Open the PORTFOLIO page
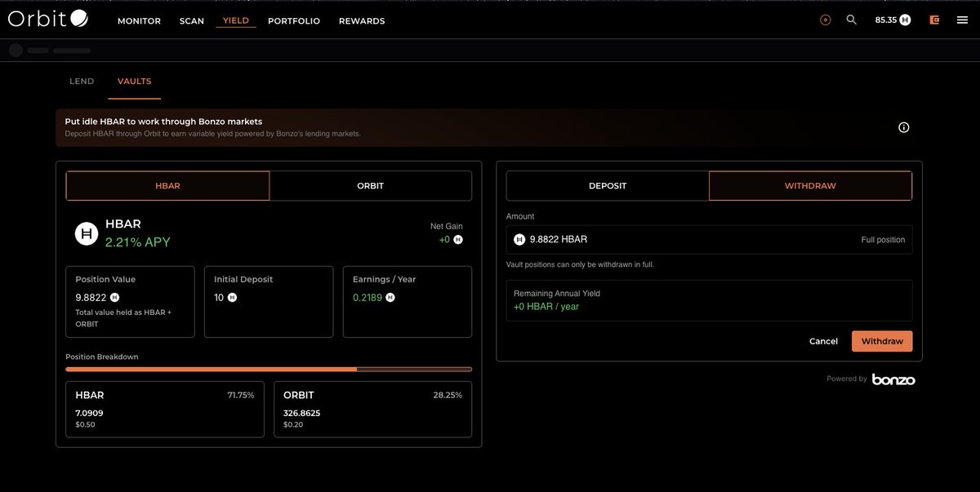This screenshot has height=492, width=980. (x=294, y=21)
